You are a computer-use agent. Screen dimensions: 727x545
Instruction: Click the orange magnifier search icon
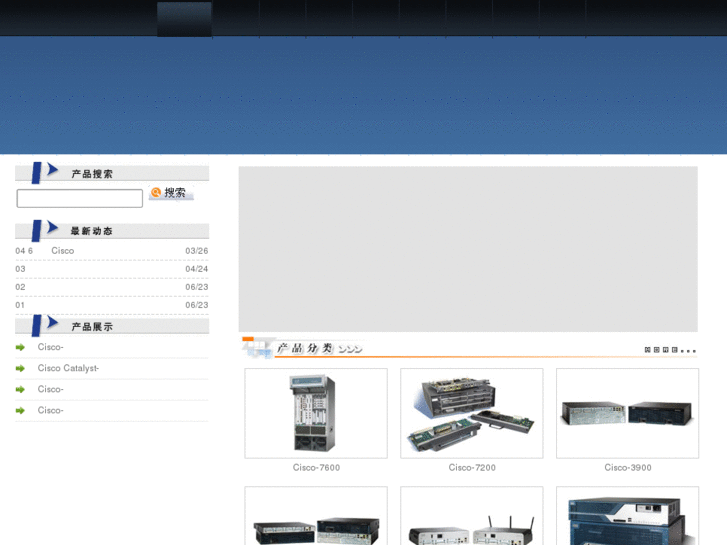(156, 192)
